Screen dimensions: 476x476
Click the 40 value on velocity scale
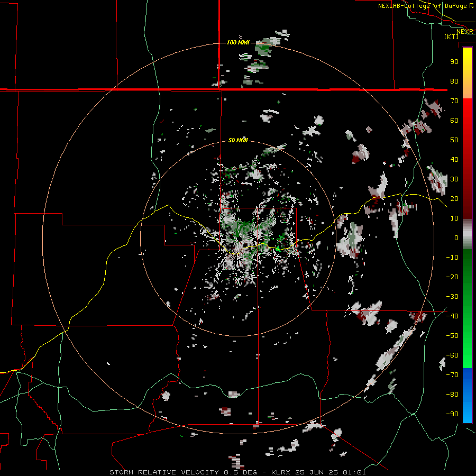[454, 159]
